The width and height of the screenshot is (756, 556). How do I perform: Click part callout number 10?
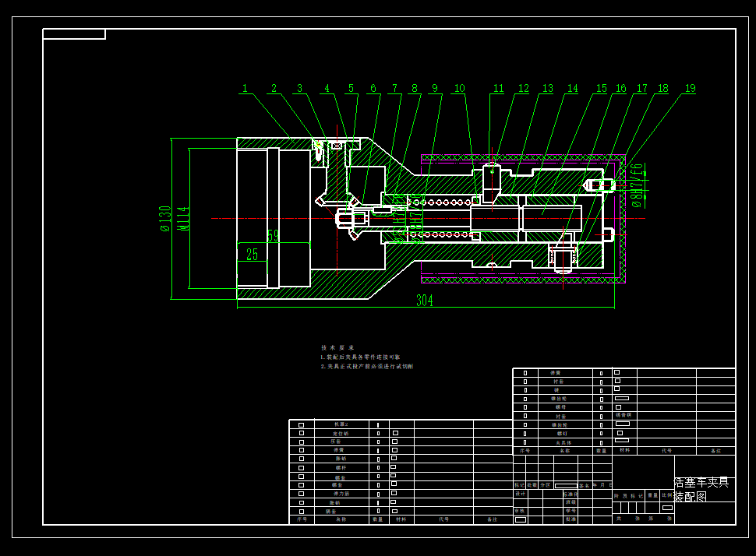(460, 88)
